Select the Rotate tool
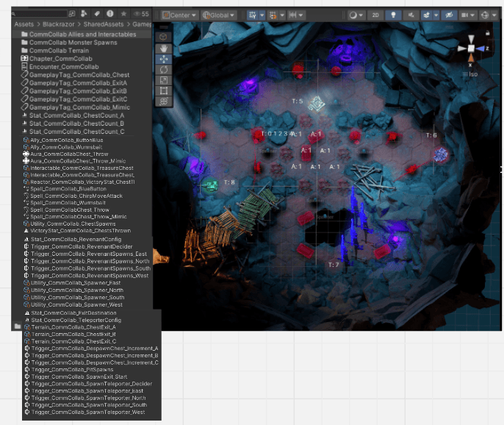The image size is (504, 425). (164, 70)
